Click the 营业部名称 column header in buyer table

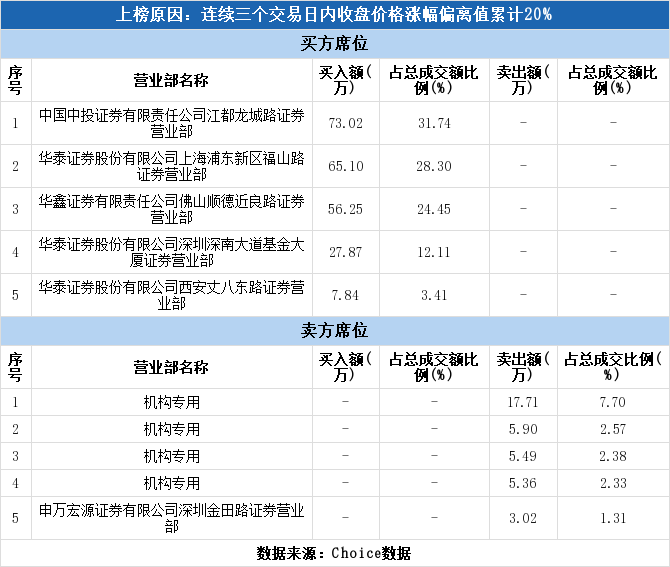tap(171, 80)
